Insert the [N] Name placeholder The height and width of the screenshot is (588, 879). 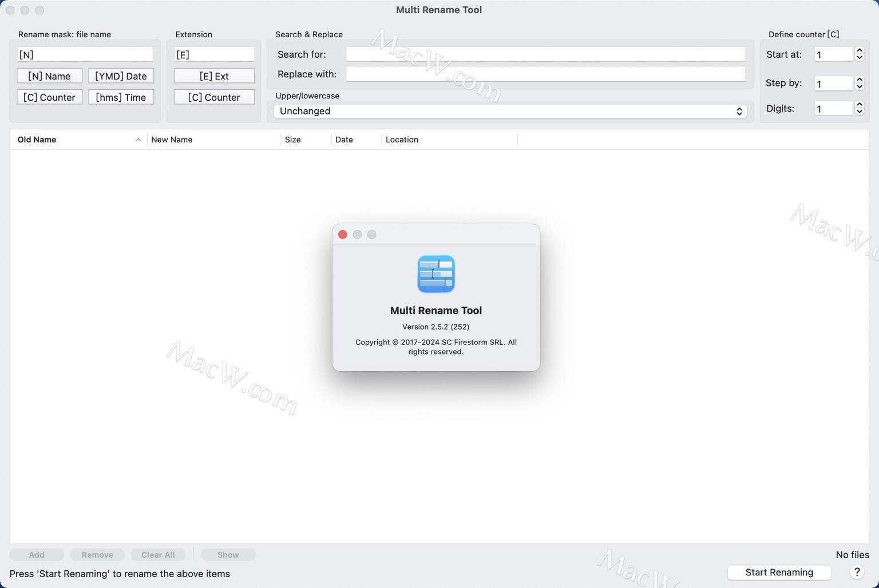[x=49, y=76]
